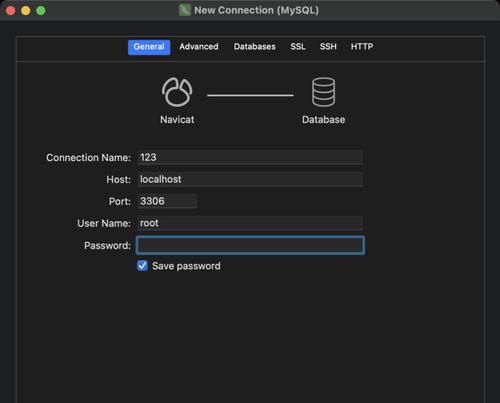Go to the SSL tab
This screenshot has height=403, width=500.
point(298,47)
